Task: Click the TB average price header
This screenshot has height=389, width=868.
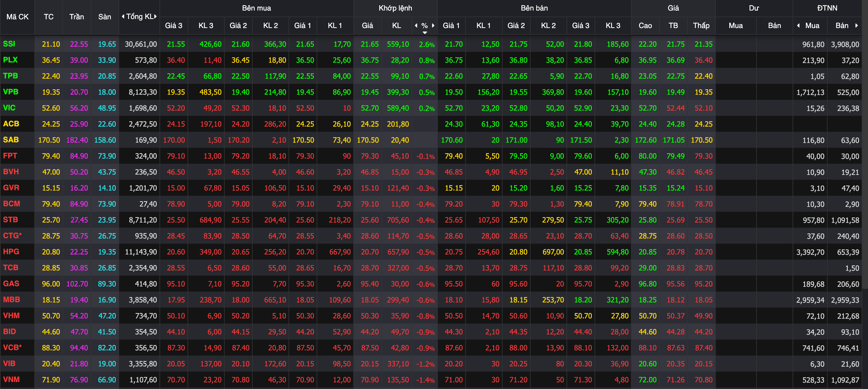Action: [x=673, y=26]
